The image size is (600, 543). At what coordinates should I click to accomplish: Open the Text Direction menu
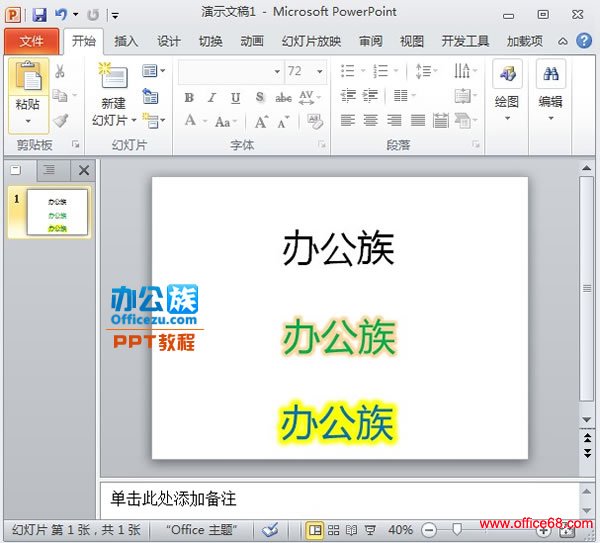tap(465, 71)
